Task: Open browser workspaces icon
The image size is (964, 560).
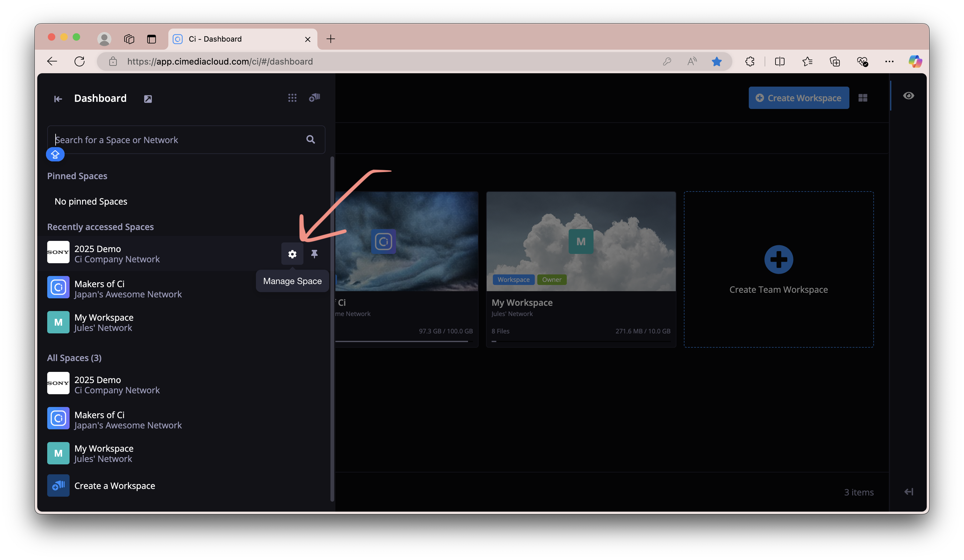Action: [x=129, y=38]
